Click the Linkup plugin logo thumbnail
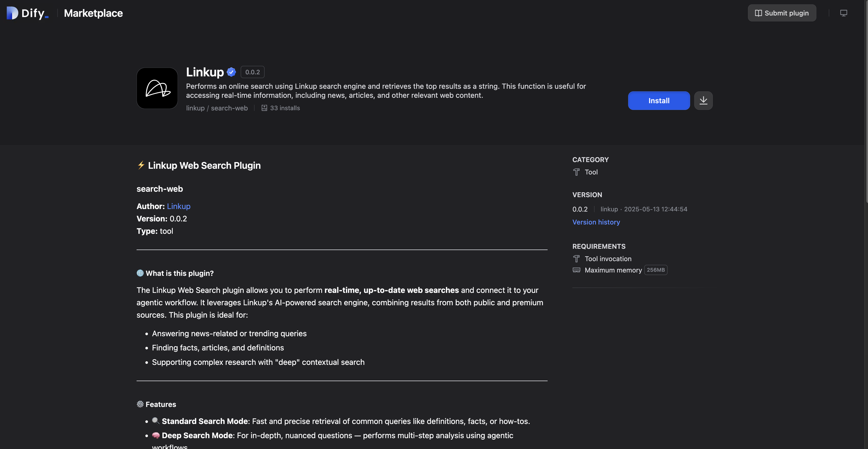 click(x=157, y=88)
